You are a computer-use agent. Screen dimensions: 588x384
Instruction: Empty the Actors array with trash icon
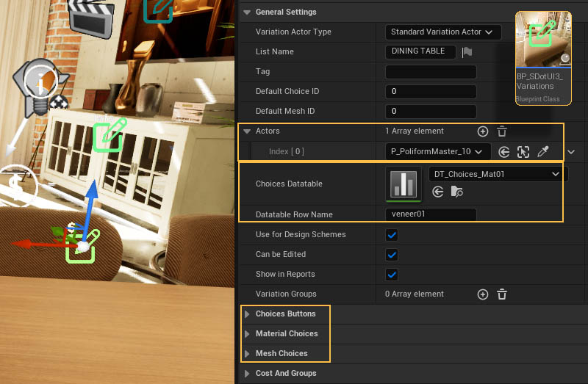pyautogui.click(x=502, y=131)
